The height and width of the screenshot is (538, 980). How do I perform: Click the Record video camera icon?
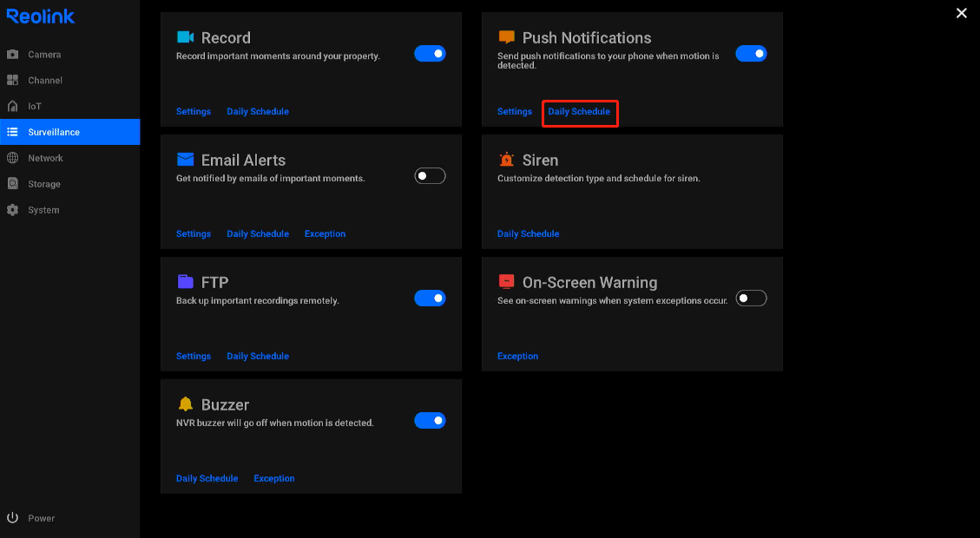coord(186,37)
